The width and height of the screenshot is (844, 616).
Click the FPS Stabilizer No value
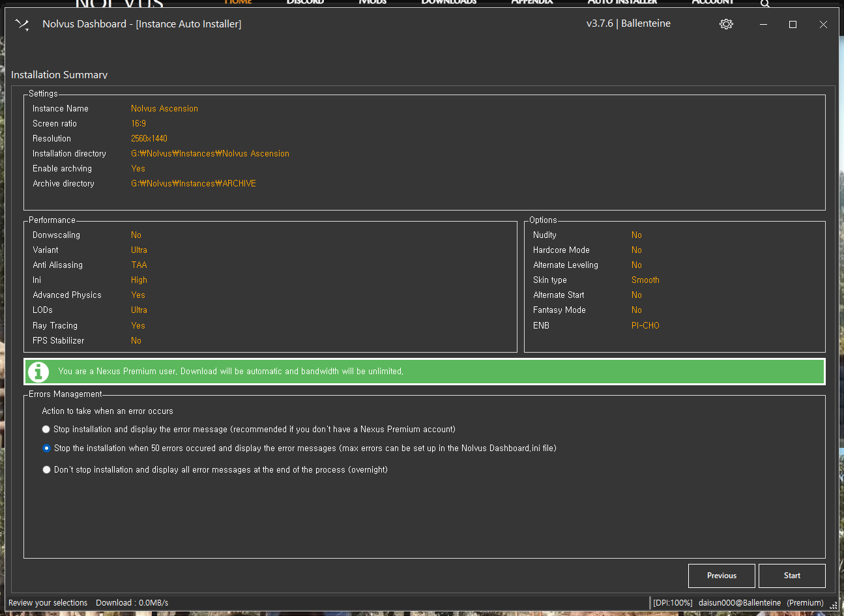pos(136,341)
